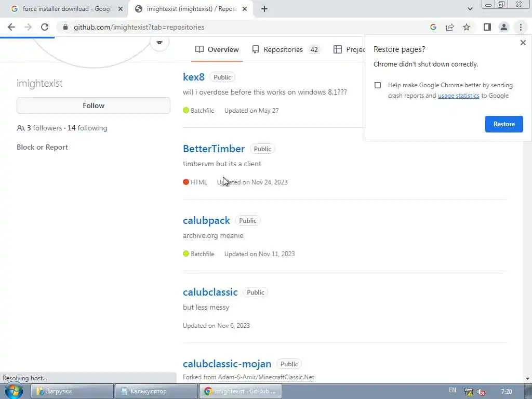This screenshot has height=399, width=532.
Task: Click the green Batchfile language dot for kex8
Action: coord(186,110)
